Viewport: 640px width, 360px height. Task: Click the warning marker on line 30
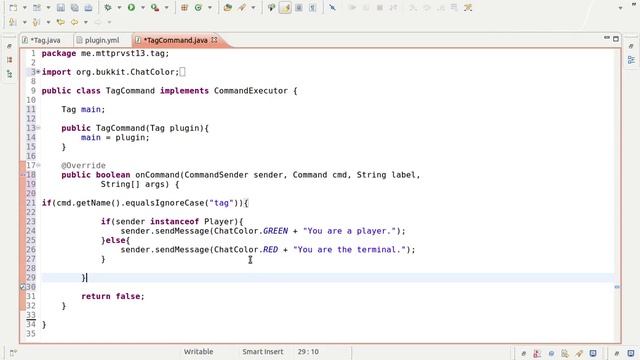click(x=23, y=287)
